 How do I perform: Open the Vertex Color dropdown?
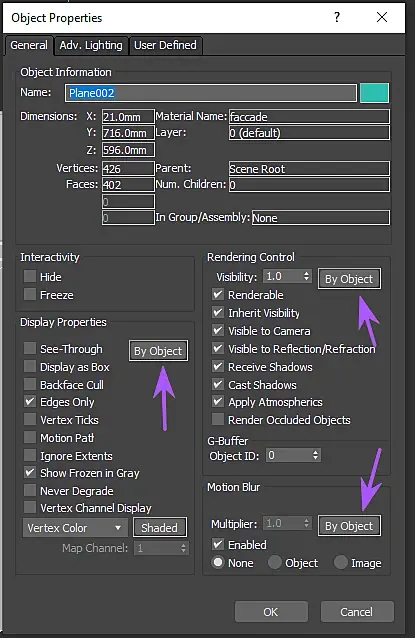(x=75, y=528)
